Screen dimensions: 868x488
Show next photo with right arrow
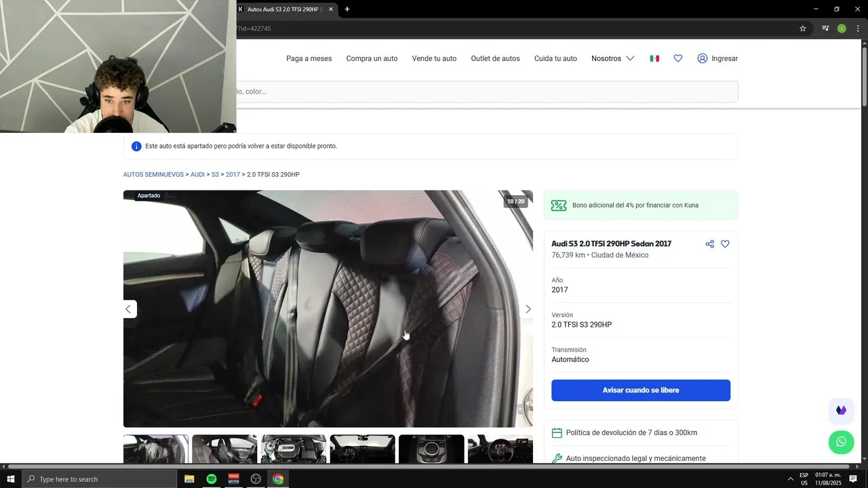click(528, 309)
